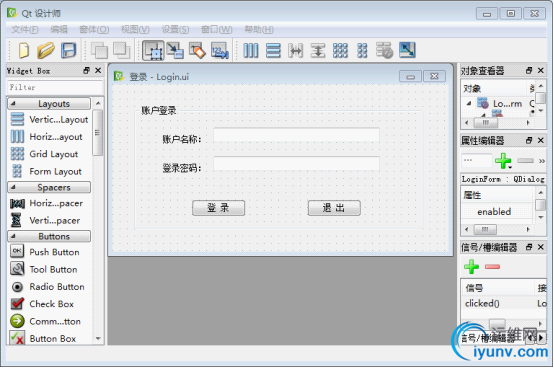Click property editor horizontal scrollbar thumb
This screenshot has height=368, width=554.
(485, 230)
